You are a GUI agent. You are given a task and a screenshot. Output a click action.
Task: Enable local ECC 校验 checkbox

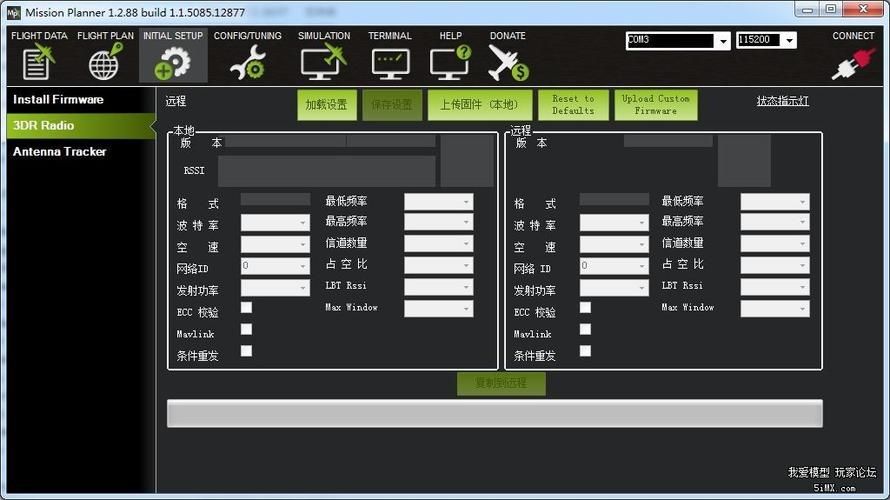tap(246, 308)
